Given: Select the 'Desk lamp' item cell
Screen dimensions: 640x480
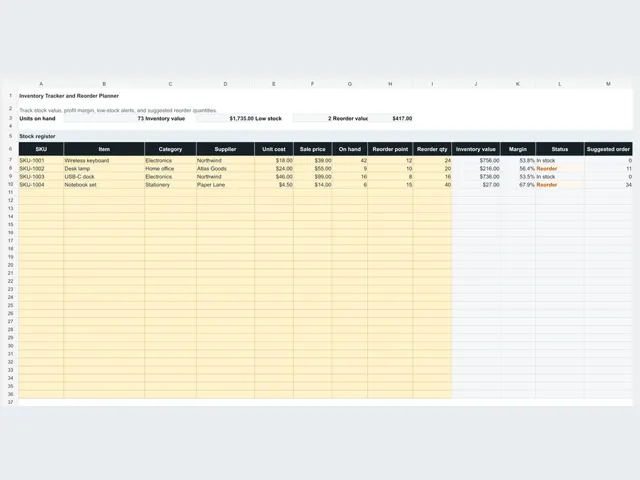Looking at the screenshot, I should (104, 169).
